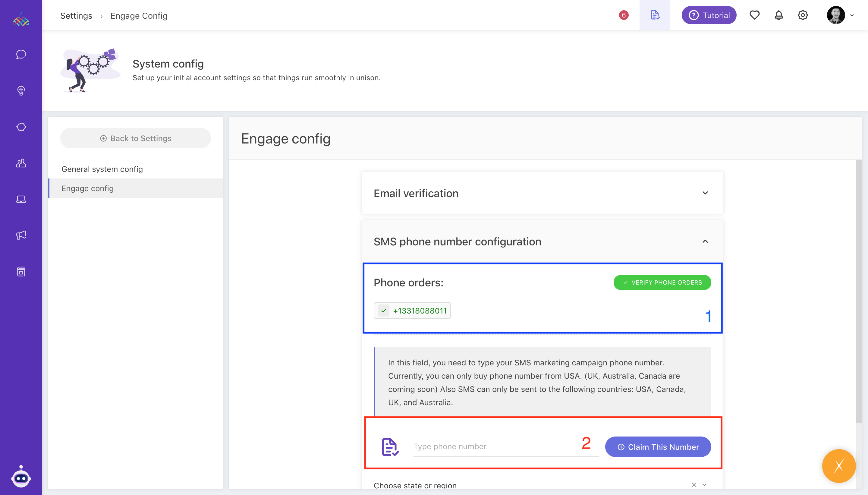Image resolution: width=868 pixels, height=495 pixels.
Task: Open the piggy bank sidebar icon
Action: click(x=21, y=127)
